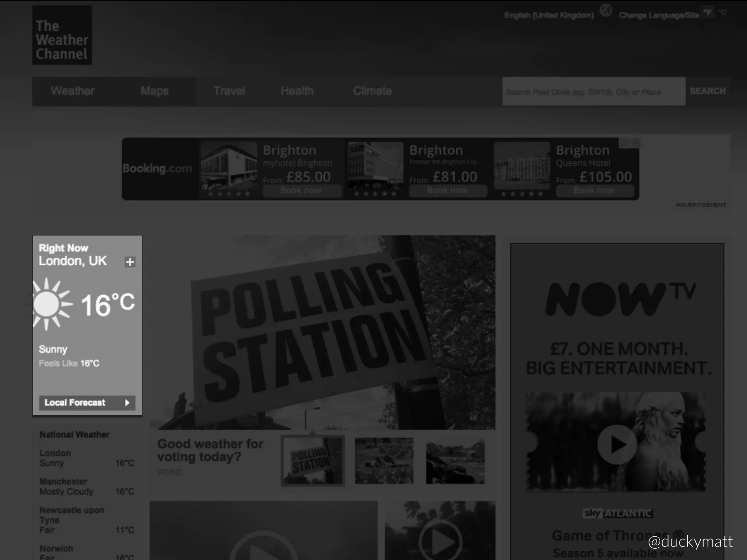Image resolution: width=747 pixels, height=560 pixels.
Task: Click the post code search field
Action: tap(593, 92)
